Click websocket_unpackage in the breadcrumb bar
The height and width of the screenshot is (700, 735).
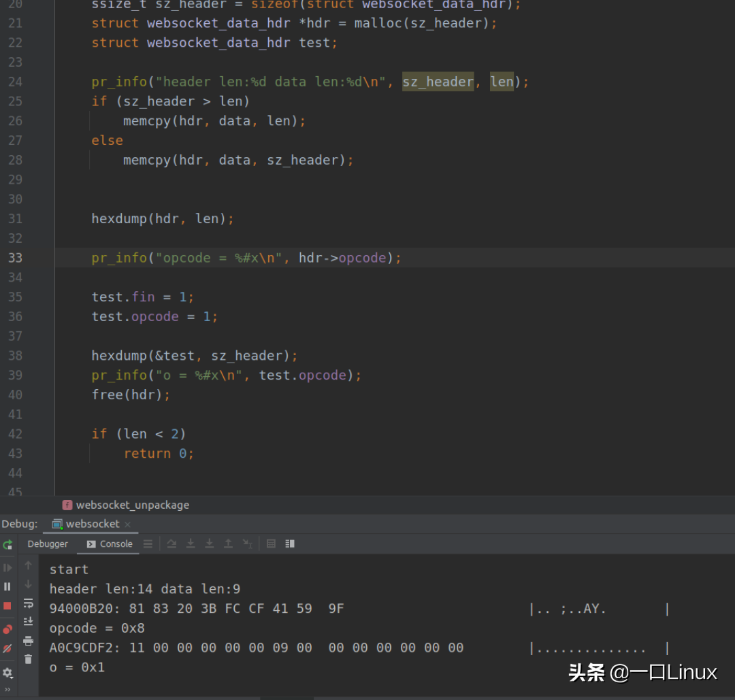click(x=133, y=505)
